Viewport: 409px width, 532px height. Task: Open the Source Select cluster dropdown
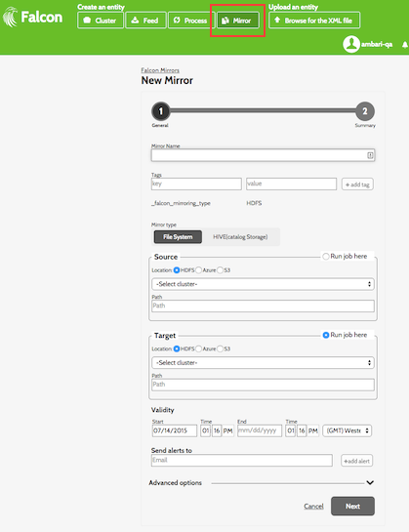[x=263, y=284]
